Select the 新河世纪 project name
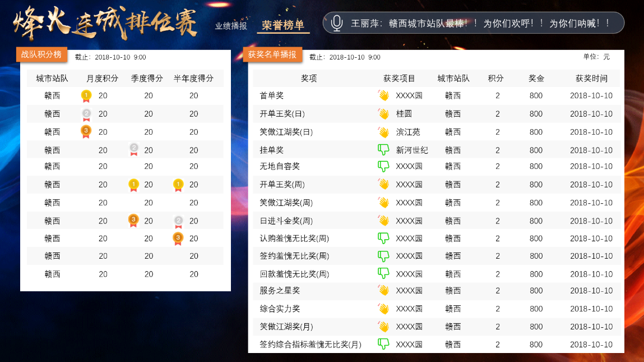The image size is (644, 362). coord(412,150)
